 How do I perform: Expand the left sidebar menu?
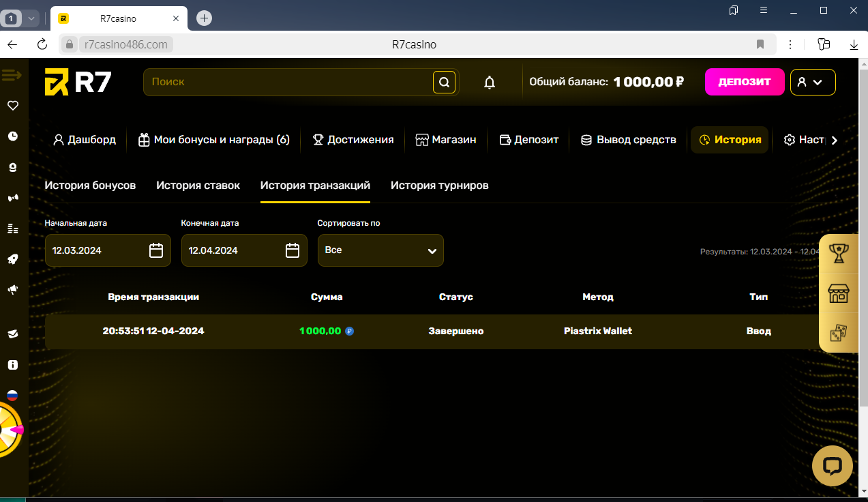12,74
